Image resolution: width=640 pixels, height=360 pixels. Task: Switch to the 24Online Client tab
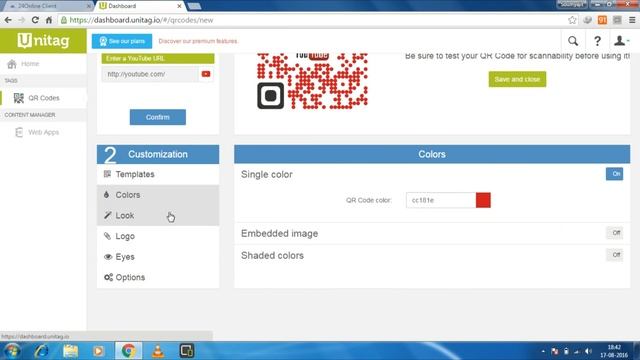coord(47,6)
